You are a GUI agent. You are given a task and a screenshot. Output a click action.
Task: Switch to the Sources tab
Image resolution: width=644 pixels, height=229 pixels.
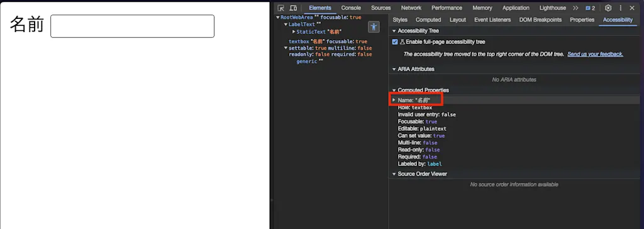[x=380, y=8]
